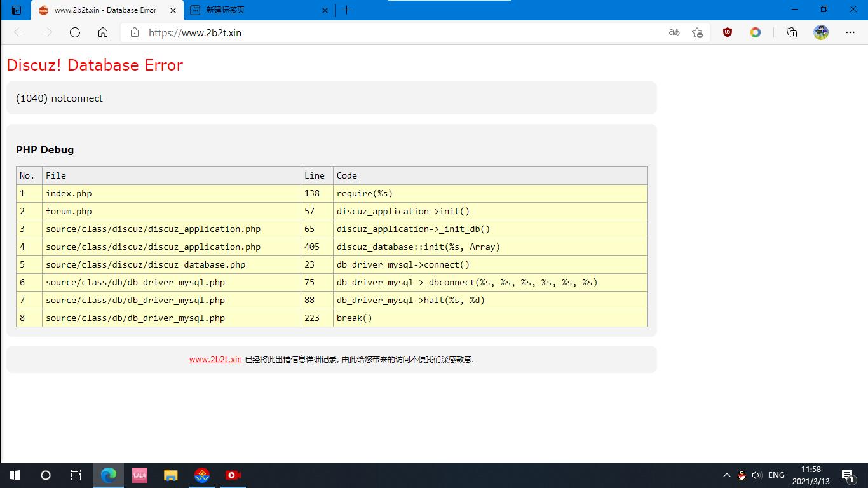Close the www.2b2t.xin Database Error tab

(173, 10)
